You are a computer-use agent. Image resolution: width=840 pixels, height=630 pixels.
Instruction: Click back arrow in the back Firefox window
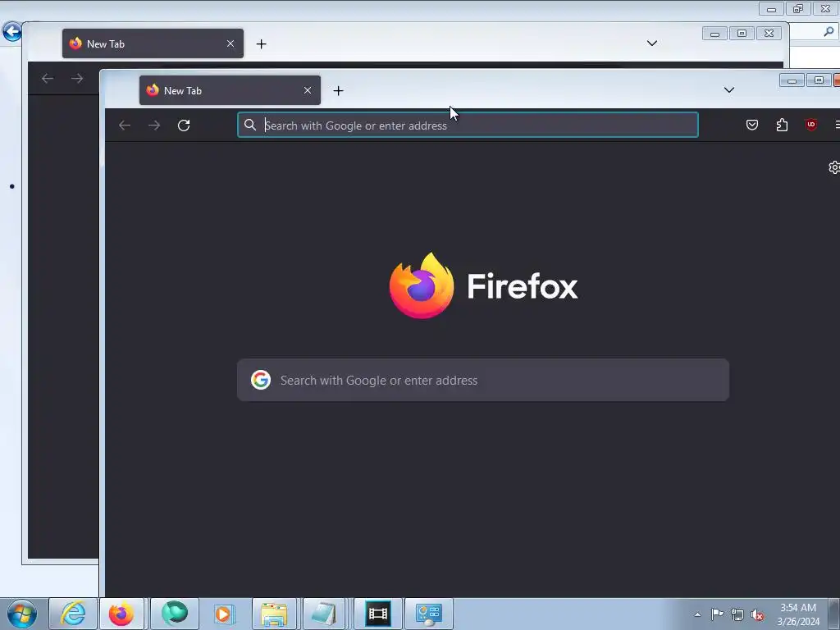pos(47,79)
